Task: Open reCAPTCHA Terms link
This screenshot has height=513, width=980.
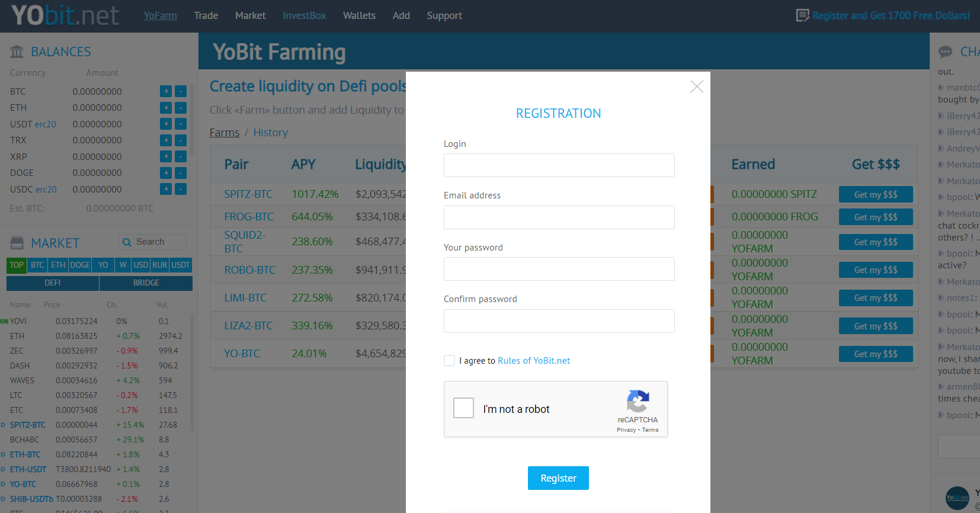Action: tap(650, 430)
